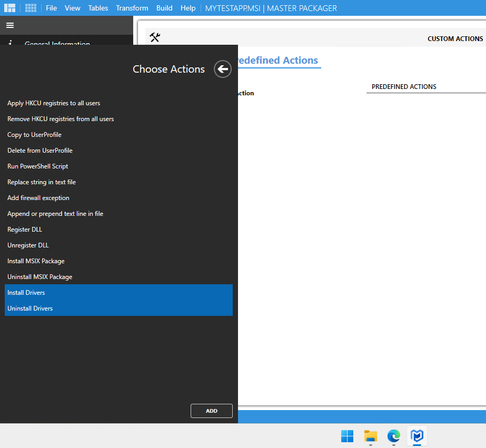Click the hammer and wrench Custom Actions icon
Screen dimensions: 486x448
click(155, 37)
